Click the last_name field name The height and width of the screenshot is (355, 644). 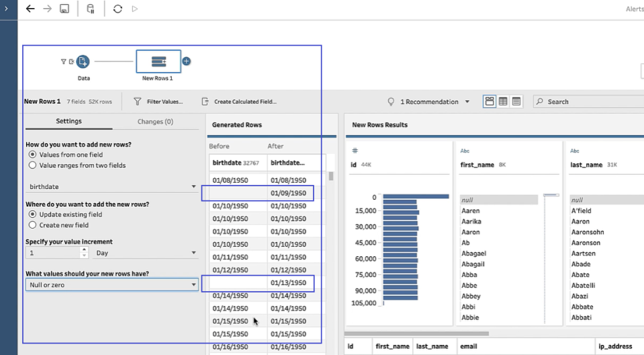click(586, 165)
